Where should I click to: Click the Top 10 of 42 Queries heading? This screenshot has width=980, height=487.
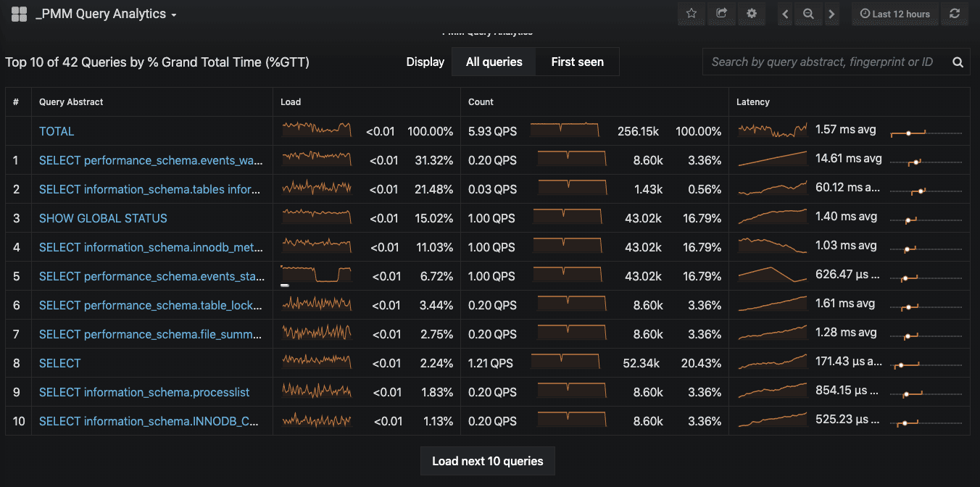pos(157,62)
